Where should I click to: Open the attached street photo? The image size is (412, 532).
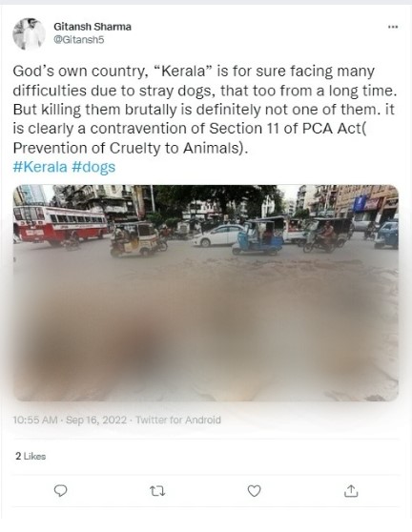pyautogui.click(x=206, y=293)
